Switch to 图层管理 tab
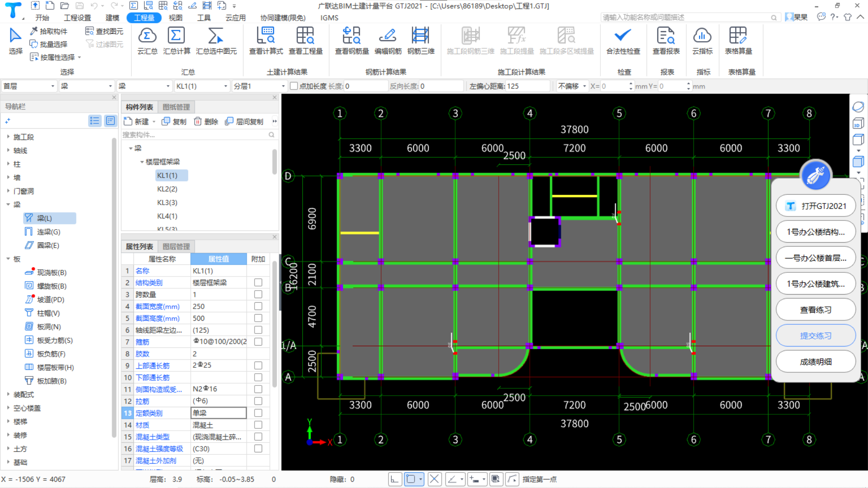 tap(176, 247)
